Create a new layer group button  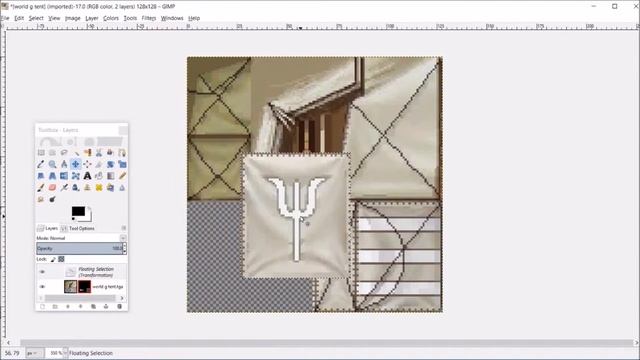pos(55,307)
